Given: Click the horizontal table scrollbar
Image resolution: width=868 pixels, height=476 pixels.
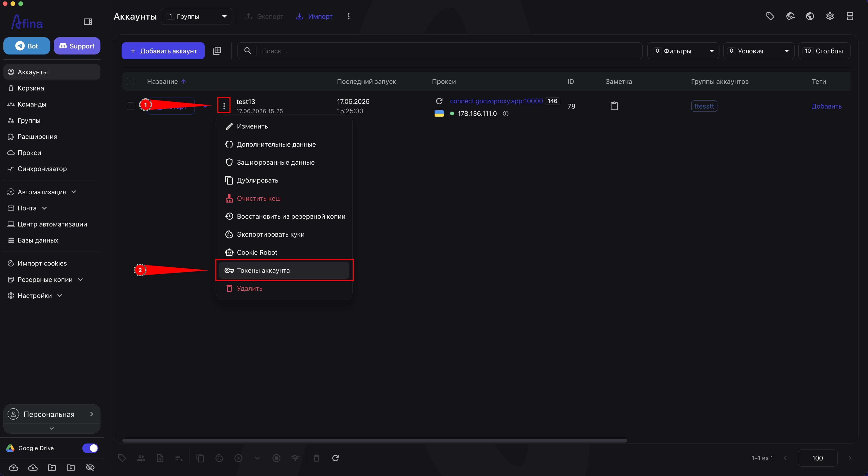Looking at the screenshot, I should click(374, 441).
